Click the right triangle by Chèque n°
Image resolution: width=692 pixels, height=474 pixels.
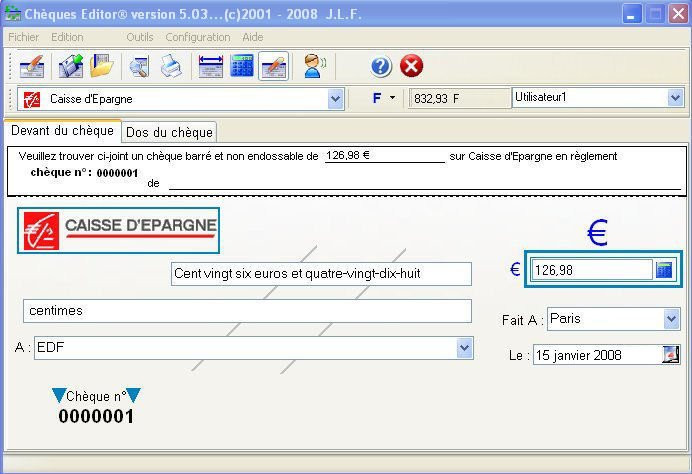(133, 395)
